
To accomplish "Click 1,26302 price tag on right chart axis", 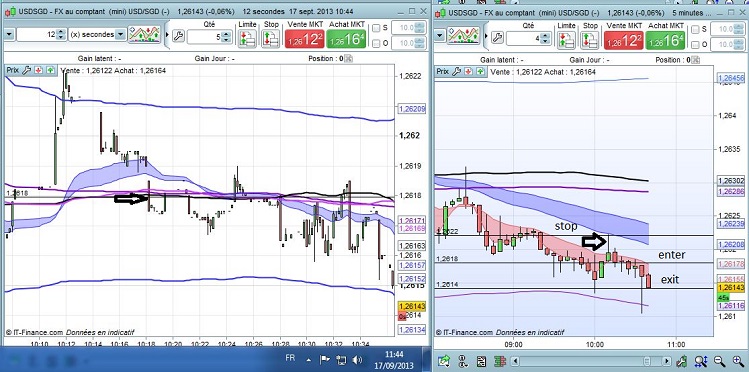I will pos(731,181).
